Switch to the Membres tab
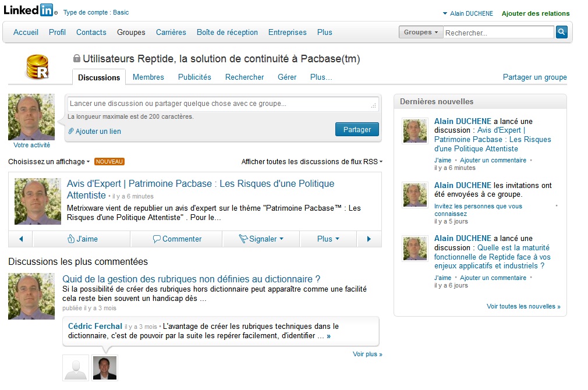 click(x=148, y=77)
